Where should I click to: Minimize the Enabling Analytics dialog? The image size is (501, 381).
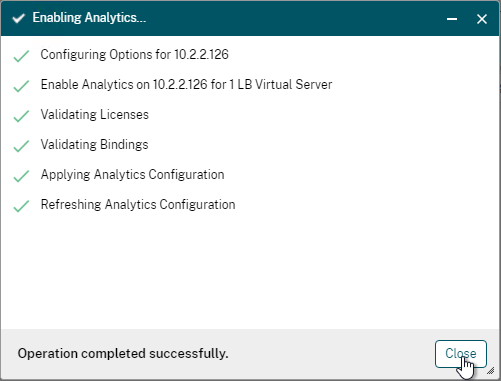[x=452, y=19]
